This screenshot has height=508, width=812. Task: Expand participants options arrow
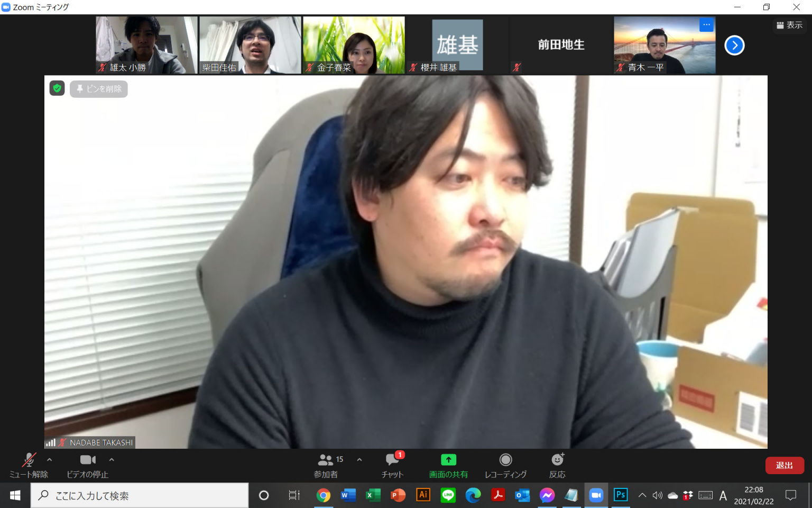pos(359,460)
